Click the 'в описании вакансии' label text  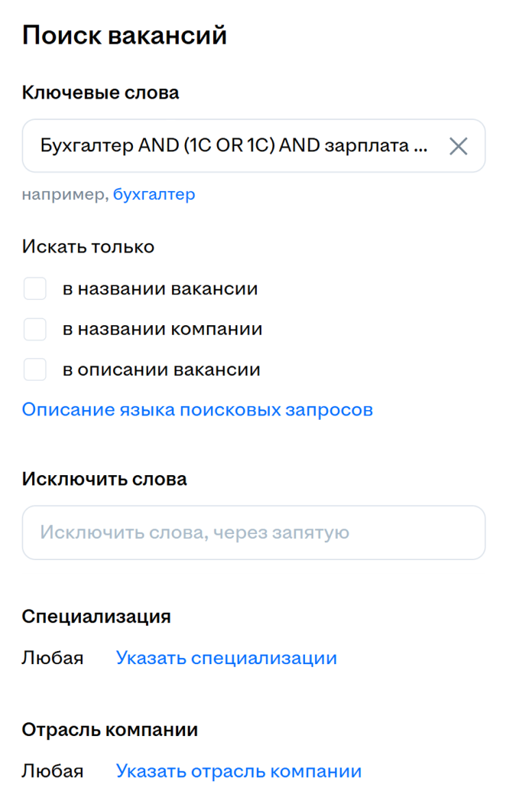click(161, 369)
